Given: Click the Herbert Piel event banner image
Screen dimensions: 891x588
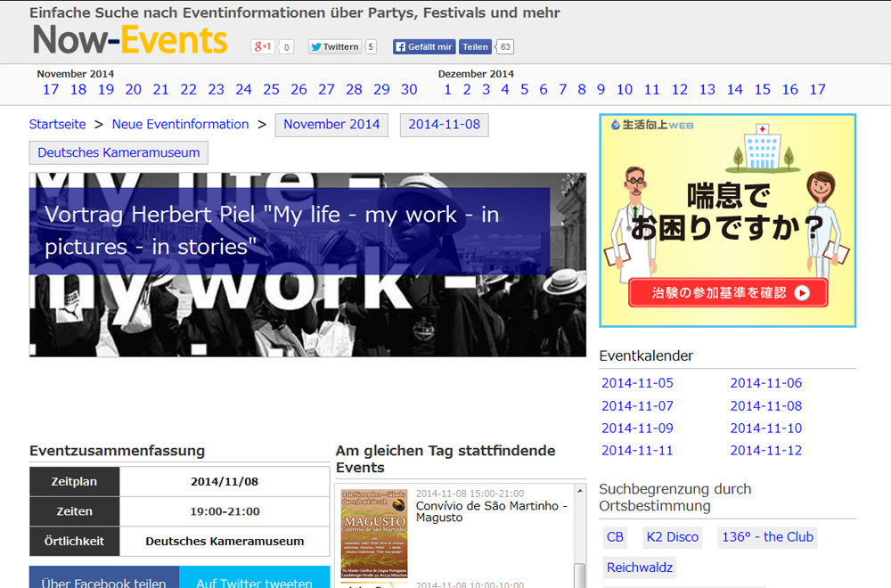Looking at the screenshot, I should click(x=307, y=265).
